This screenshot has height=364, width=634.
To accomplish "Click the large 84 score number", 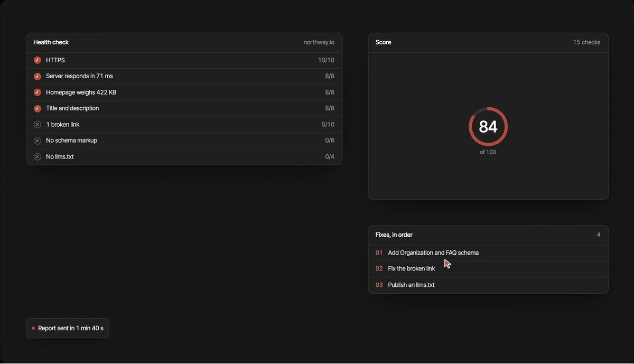I will tap(488, 127).
